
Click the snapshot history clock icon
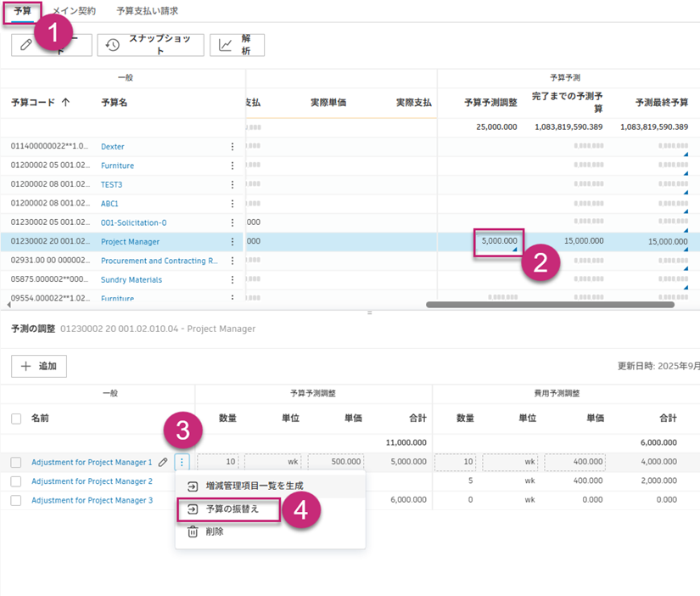(113, 45)
